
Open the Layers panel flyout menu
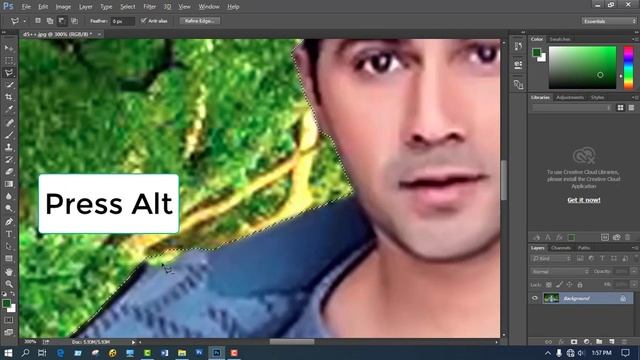coord(635,248)
